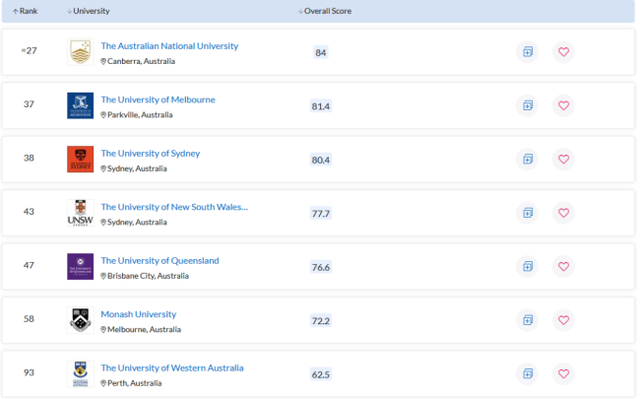Heart Monash University to save it
This screenshot has height=399, width=640.
click(x=563, y=320)
